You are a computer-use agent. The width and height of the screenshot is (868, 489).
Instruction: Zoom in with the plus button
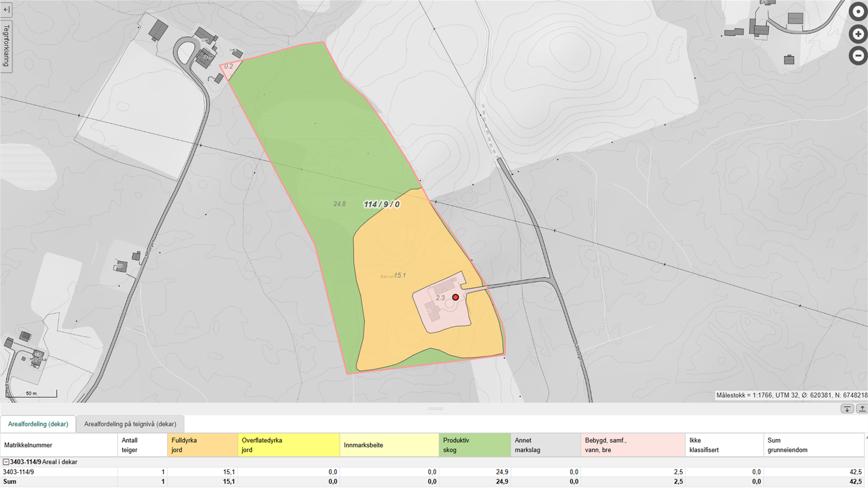coord(858,34)
